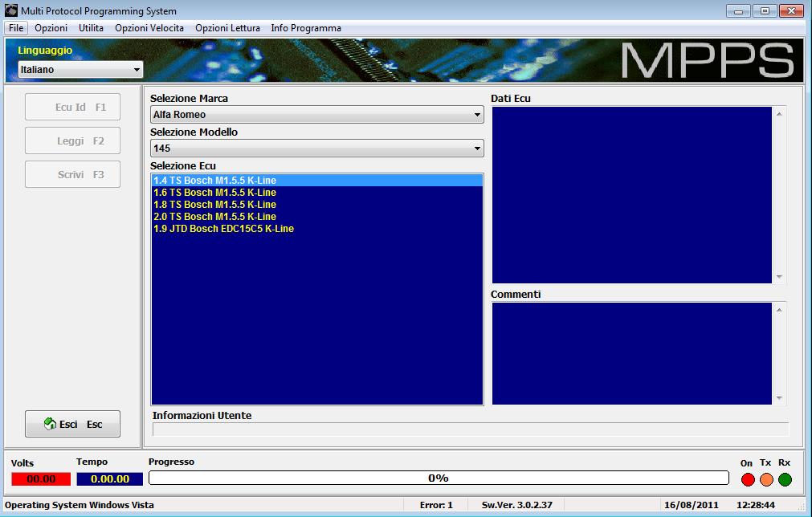
Task: Click the Sw.Ver. 3.0.2.37 status entry
Action: (x=516, y=505)
